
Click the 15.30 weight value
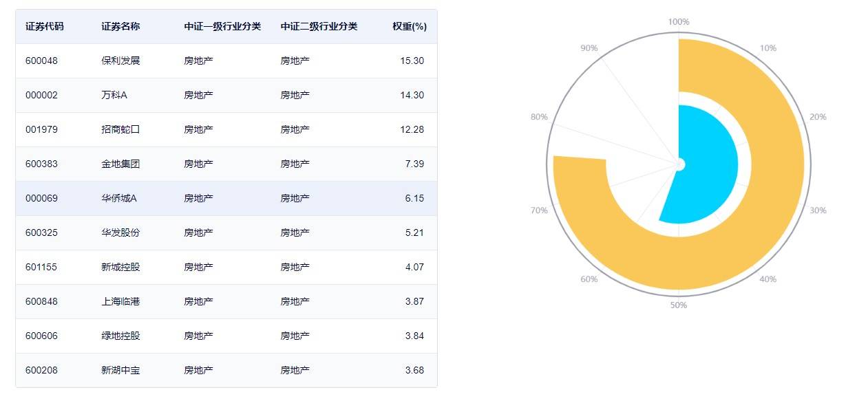(x=412, y=61)
